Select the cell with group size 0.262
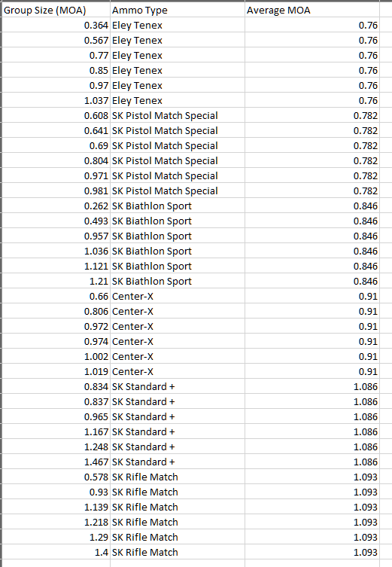The height and width of the screenshot is (567, 392). [x=56, y=206]
